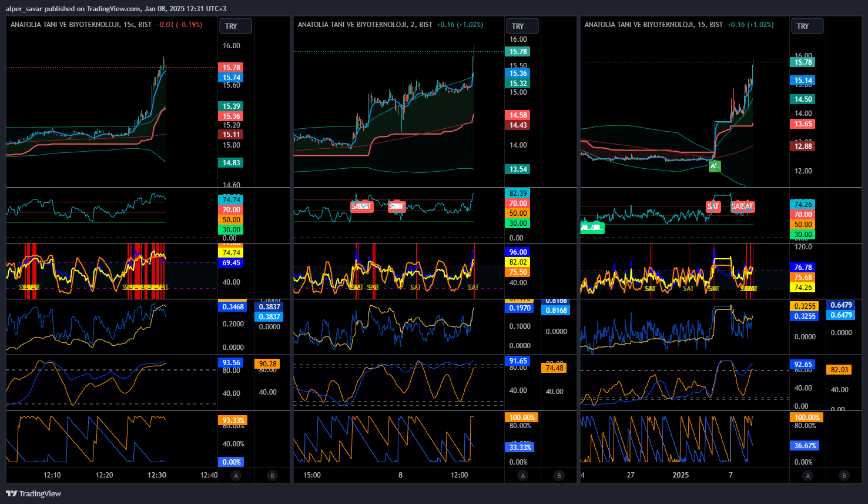868x504 pixels.
Task: Select orange 75.68 value on 15-minute chart
Action: click(803, 278)
